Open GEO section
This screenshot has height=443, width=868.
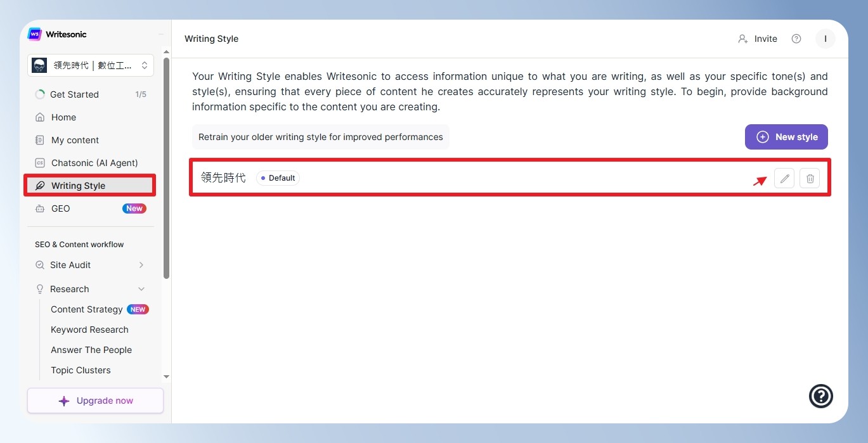(91, 209)
